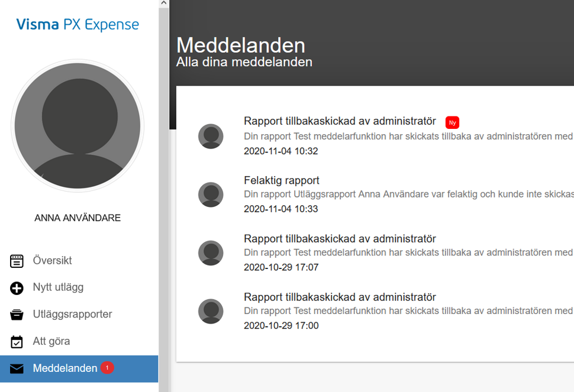The width and height of the screenshot is (574, 392).
Task: Click the red Ny badge on first message
Action: 452,122
